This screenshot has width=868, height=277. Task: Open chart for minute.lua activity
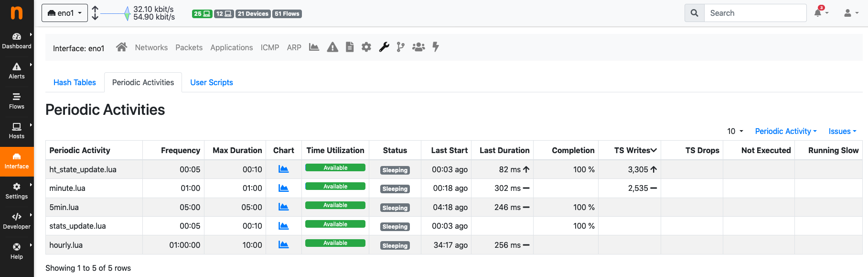tap(283, 188)
